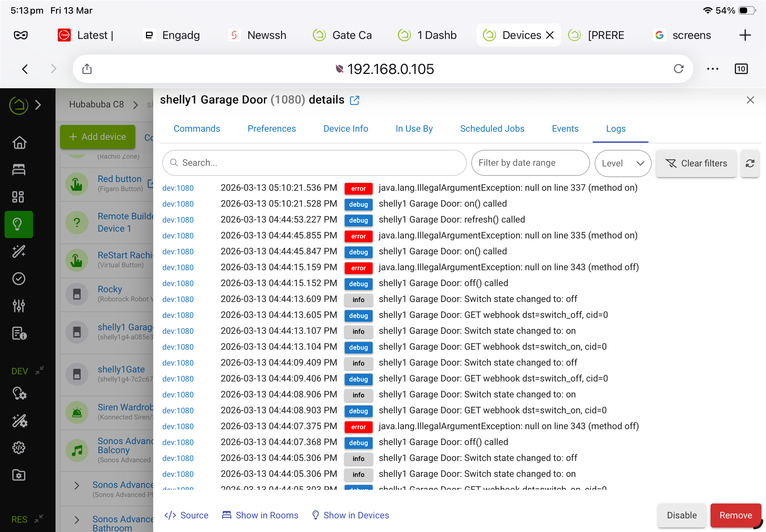Screen dimensions: 766x532
Task: Switch to the Events tab
Action: pos(564,129)
